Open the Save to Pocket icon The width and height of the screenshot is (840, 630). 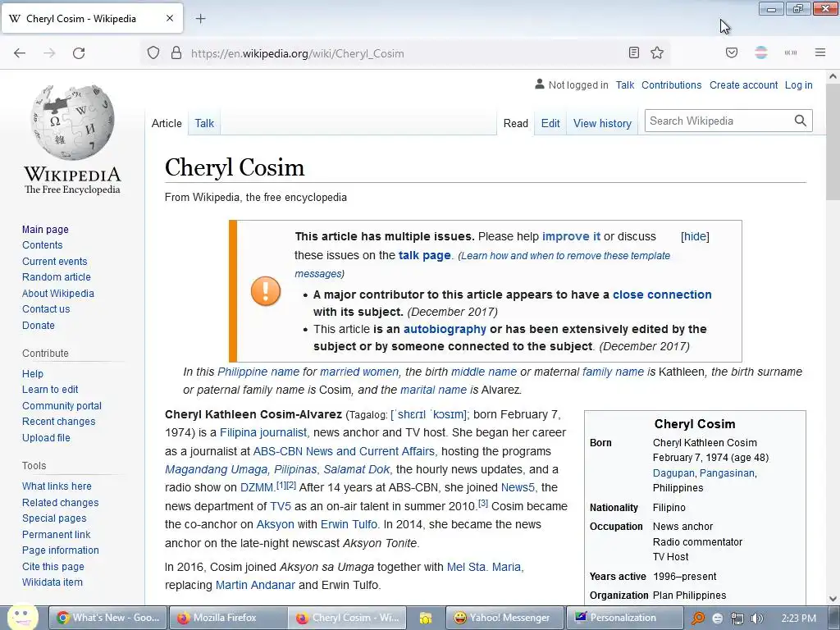point(732,52)
